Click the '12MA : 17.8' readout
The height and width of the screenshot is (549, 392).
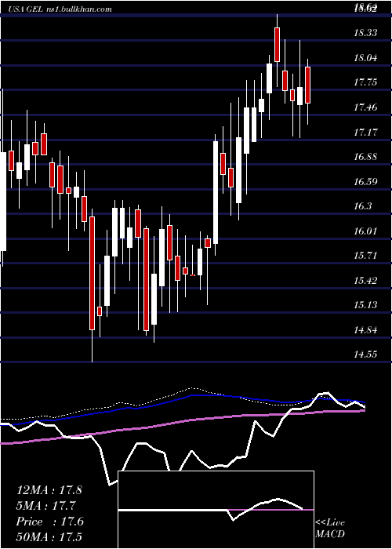click(49, 490)
